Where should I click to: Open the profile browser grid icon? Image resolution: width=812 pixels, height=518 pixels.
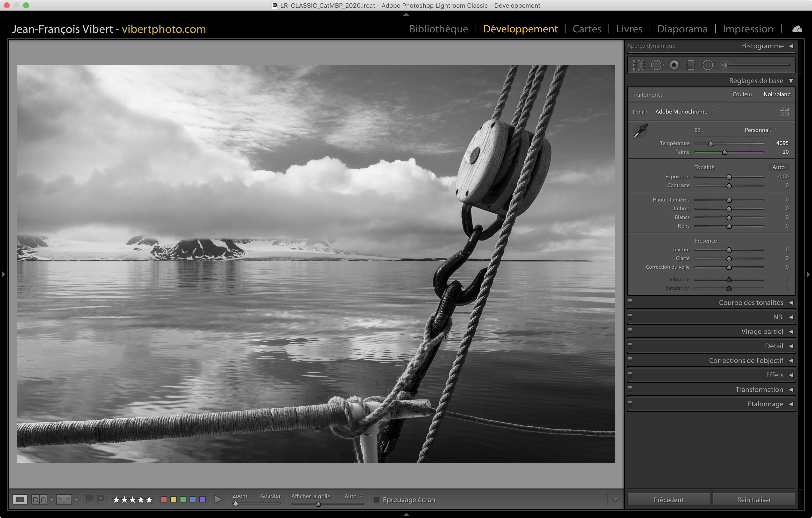(x=784, y=112)
